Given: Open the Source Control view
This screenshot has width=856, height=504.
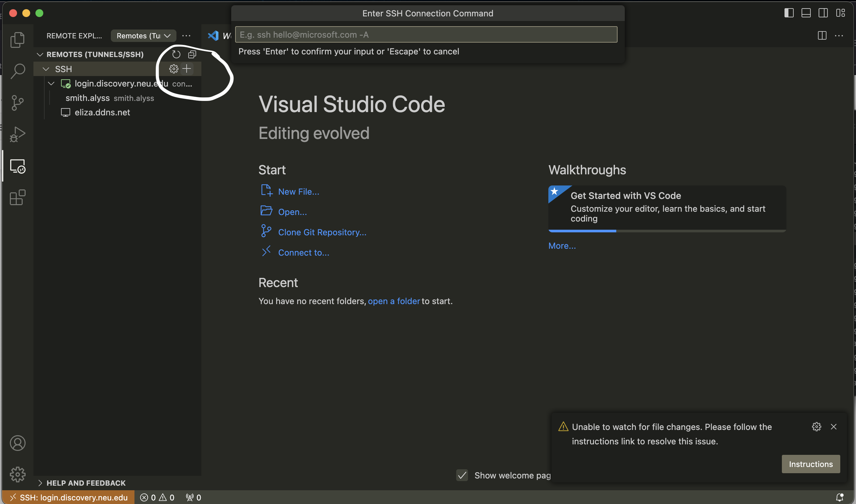Looking at the screenshot, I should tap(18, 103).
